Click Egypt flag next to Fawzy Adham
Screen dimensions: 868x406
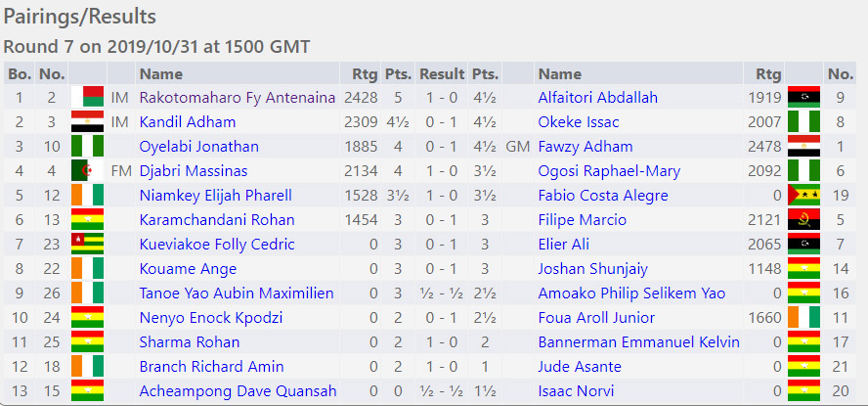[x=803, y=147]
